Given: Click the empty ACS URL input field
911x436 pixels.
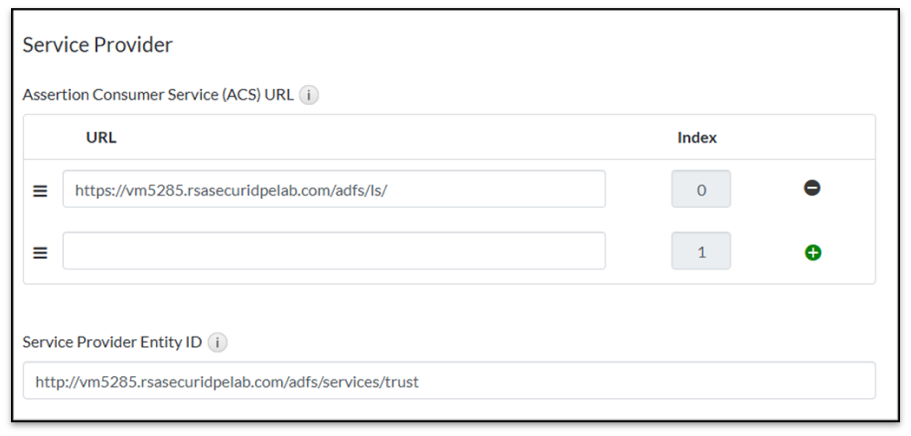Looking at the screenshot, I should [x=333, y=251].
